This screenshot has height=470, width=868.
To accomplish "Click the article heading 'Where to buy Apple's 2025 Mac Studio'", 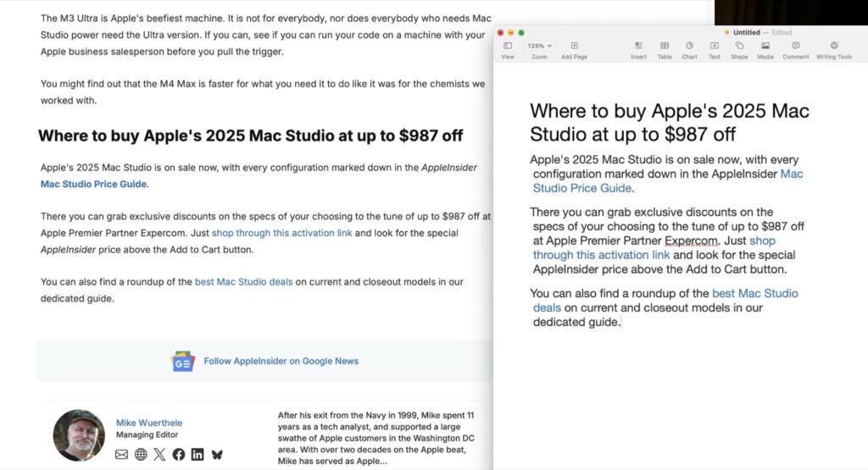I will (250, 135).
